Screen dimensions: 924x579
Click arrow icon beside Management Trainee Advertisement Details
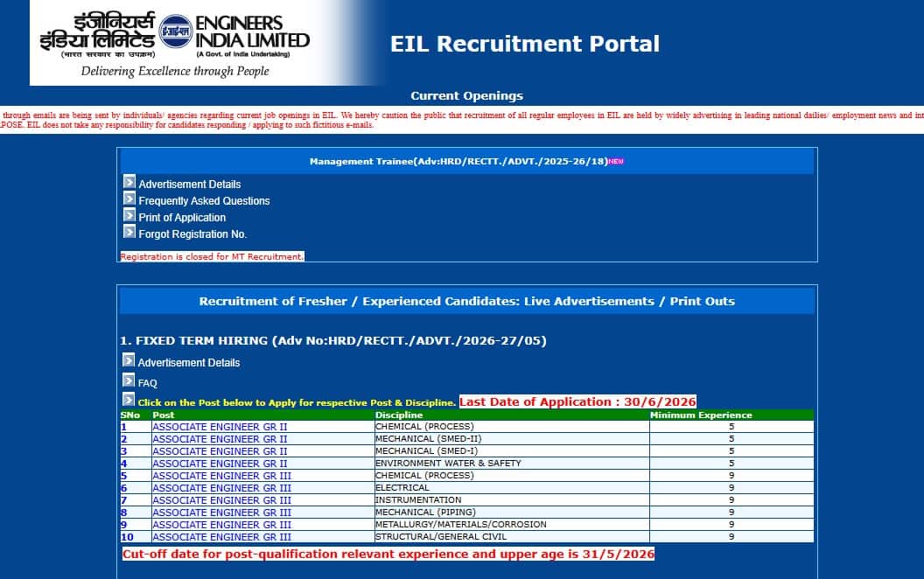click(129, 181)
